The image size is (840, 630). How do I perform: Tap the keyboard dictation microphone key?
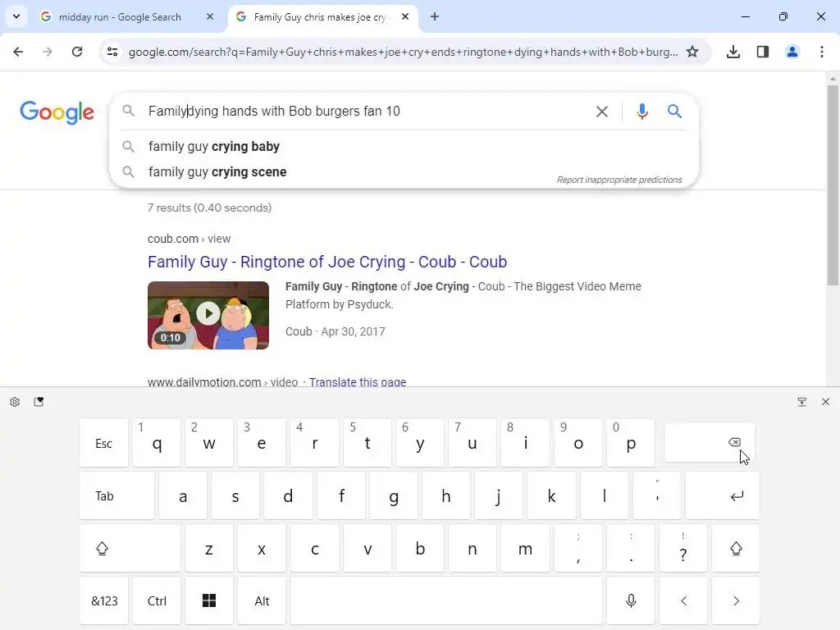(x=631, y=600)
